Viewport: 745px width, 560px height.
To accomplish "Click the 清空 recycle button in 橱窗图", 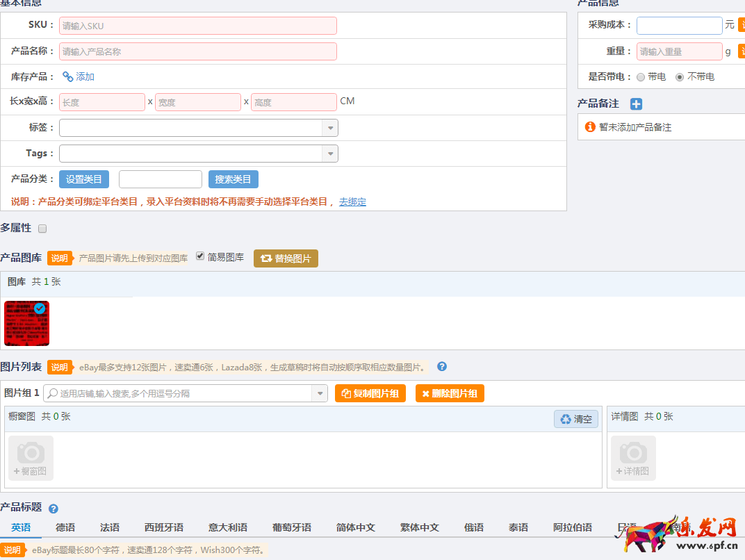I will (576, 419).
